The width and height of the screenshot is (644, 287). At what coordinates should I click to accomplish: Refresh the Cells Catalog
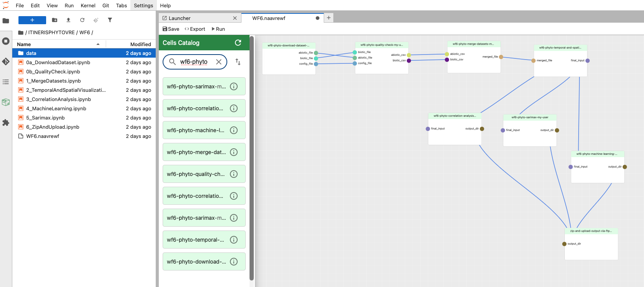pos(238,43)
